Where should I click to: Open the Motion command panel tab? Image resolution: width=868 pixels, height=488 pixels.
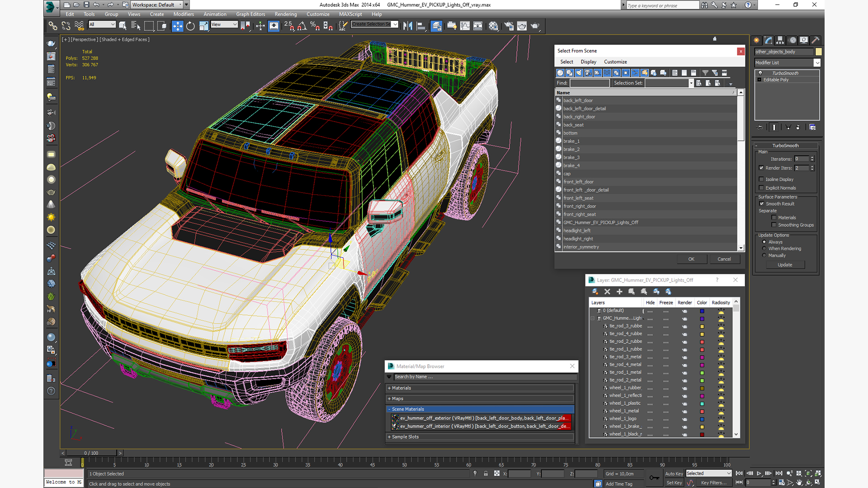coord(793,40)
